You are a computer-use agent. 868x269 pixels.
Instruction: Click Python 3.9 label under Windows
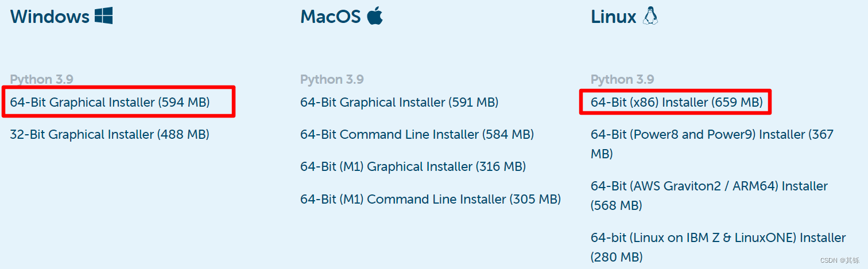click(x=41, y=80)
